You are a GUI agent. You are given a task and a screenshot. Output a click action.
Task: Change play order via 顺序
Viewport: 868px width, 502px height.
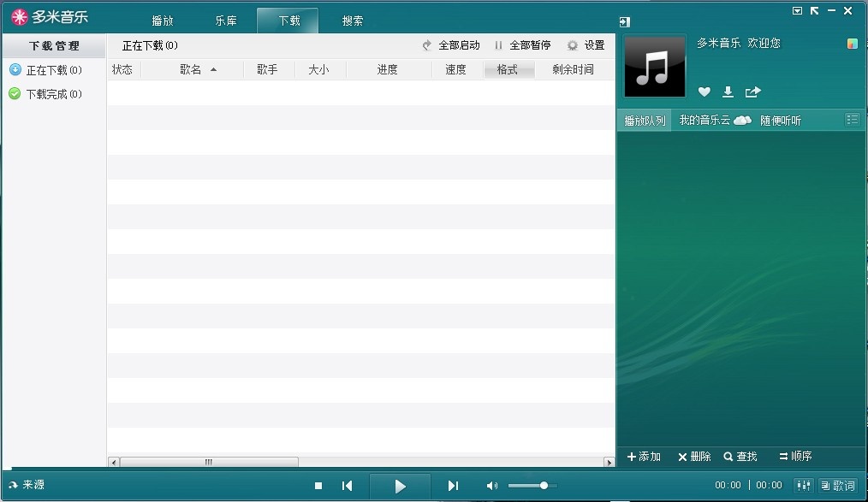(795, 456)
